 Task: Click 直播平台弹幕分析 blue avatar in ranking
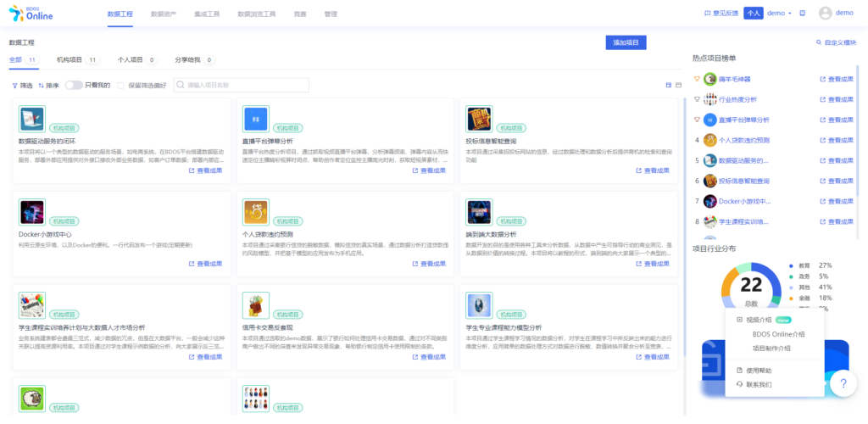tap(710, 120)
